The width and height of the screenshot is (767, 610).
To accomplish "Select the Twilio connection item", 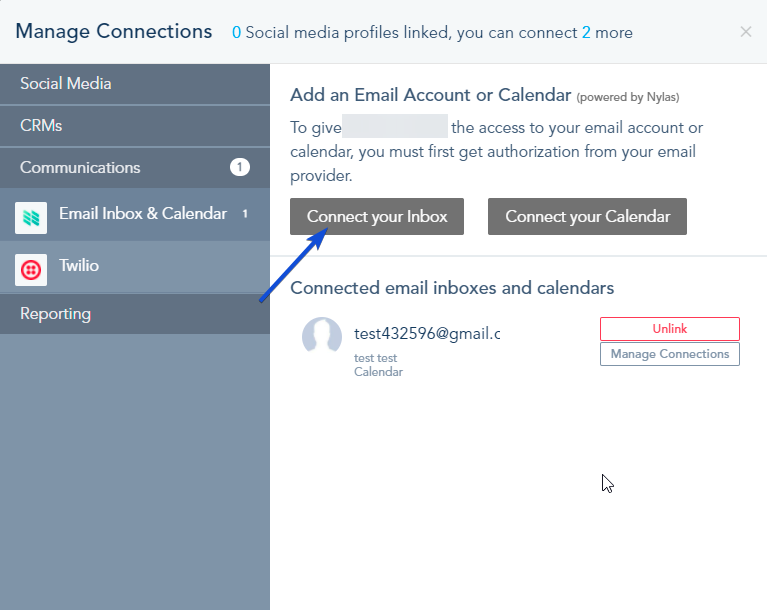I will click(x=135, y=267).
